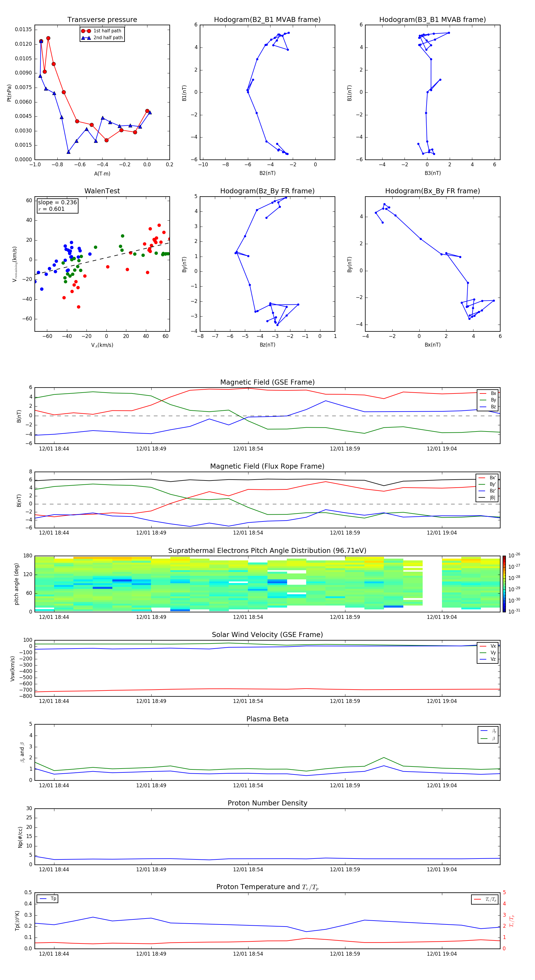
Task: Click the |B| legend entry in flux rope panel
Action: [x=487, y=498]
